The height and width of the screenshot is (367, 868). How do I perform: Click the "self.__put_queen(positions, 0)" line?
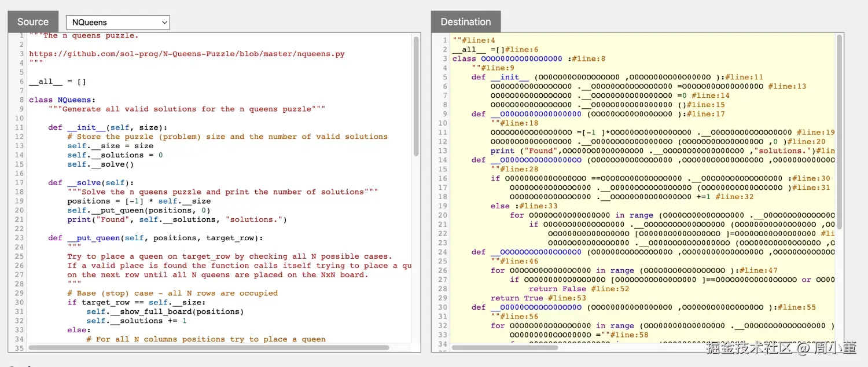pos(139,210)
